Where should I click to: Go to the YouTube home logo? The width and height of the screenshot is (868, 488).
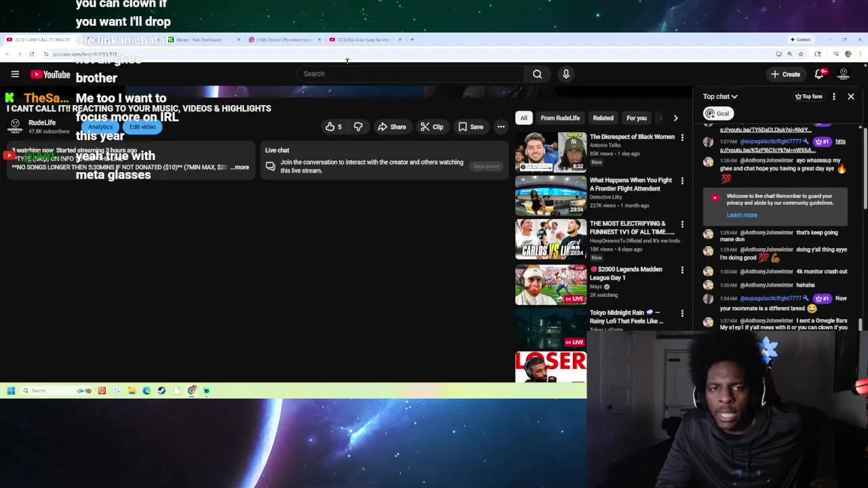(x=50, y=74)
